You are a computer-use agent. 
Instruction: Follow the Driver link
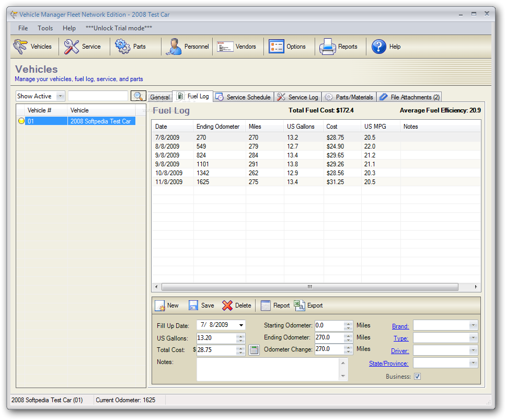point(400,350)
